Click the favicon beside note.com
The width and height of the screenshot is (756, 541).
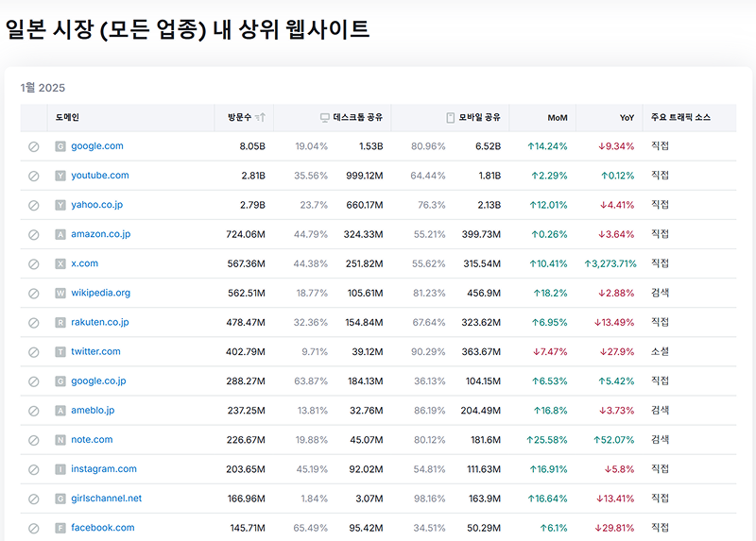[x=60, y=440]
